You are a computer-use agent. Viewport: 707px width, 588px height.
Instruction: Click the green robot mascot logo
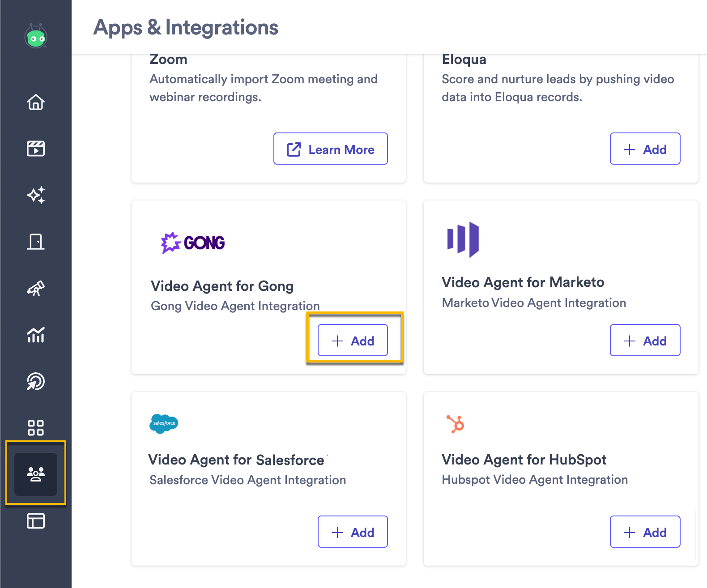(36, 36)
